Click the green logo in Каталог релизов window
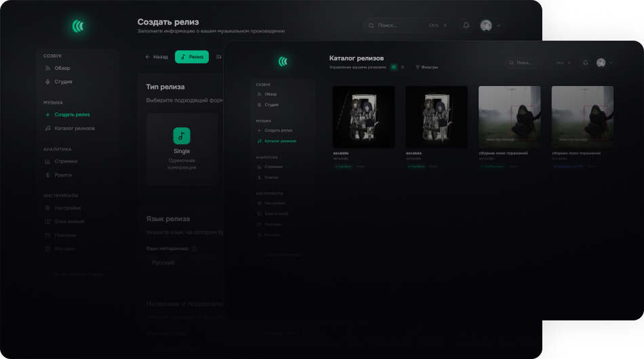This screenshot has width=644, height=359. click(x=283, y=62)
